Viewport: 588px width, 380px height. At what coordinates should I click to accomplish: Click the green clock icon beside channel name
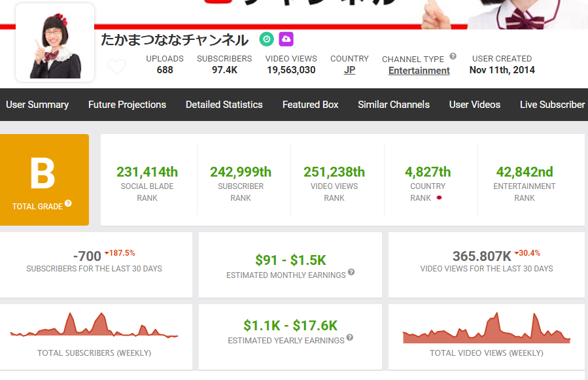[267, 39]
